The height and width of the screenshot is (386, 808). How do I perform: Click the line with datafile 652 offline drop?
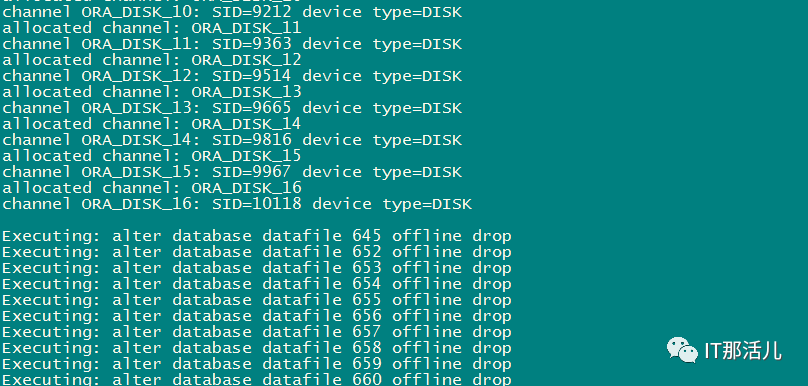(x=257, y=252)
